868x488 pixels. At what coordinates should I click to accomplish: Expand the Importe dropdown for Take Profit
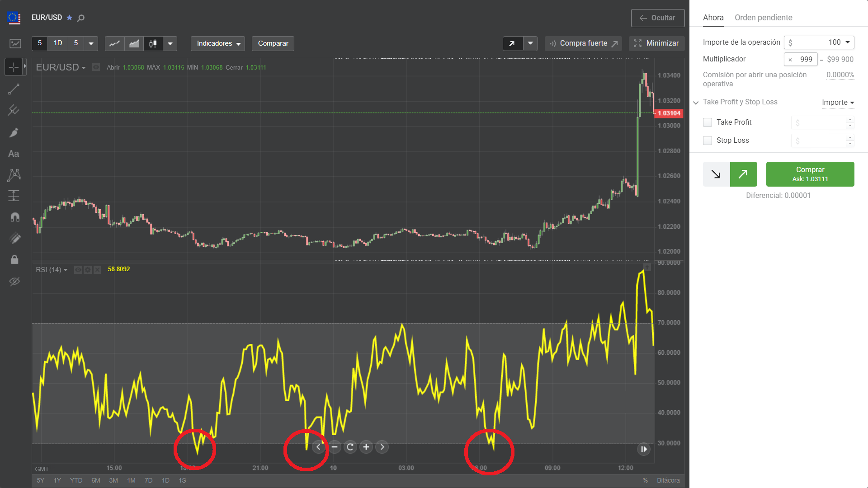(x=838, y=103)
